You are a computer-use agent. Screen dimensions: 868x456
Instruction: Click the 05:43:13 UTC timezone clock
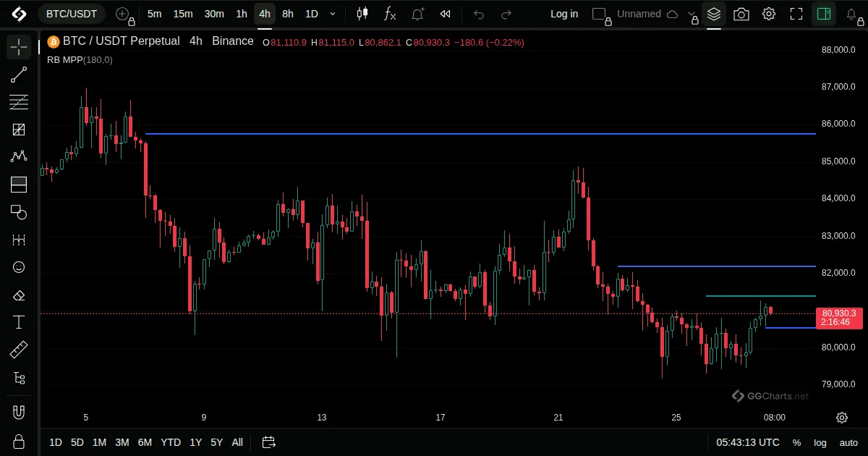pos(748,442)
